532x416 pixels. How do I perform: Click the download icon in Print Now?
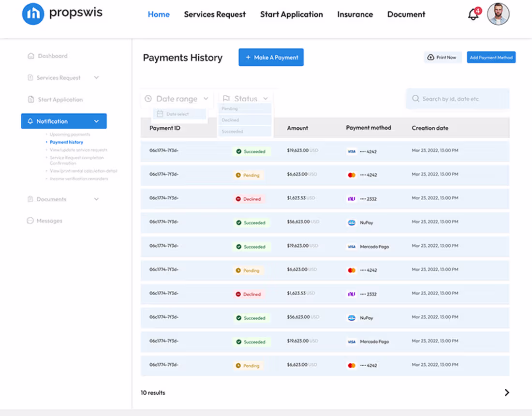pos(430,58)
